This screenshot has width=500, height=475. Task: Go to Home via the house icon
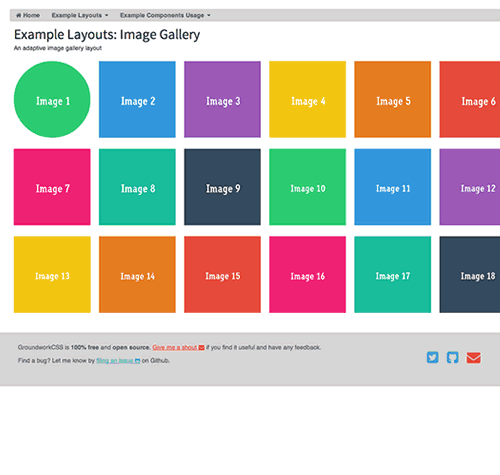(28, 15)
